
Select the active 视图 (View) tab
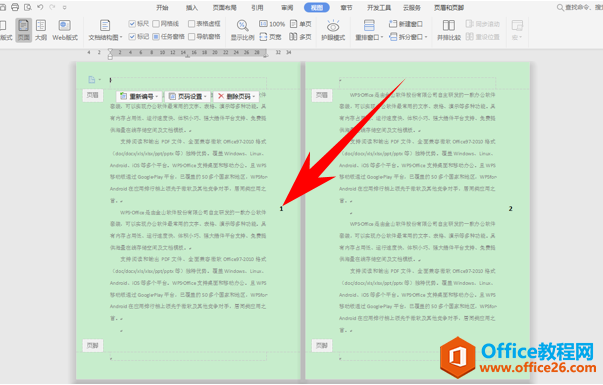[x=316, y=7]
